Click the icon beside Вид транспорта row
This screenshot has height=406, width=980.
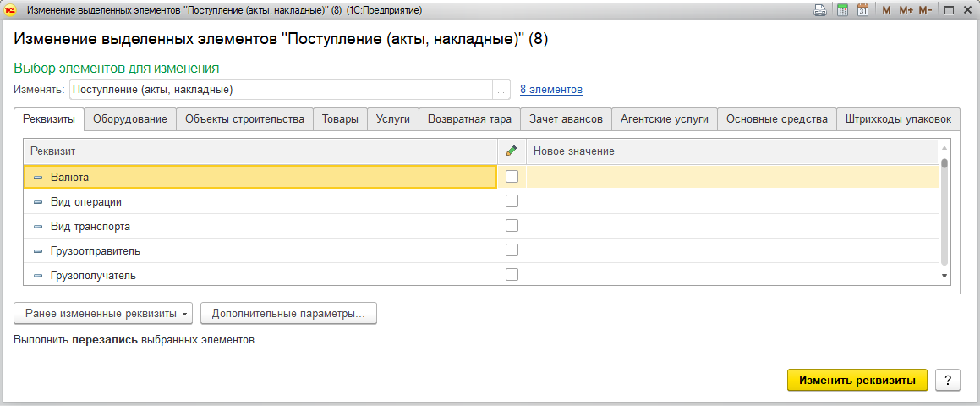pyautogui.click(x=38, y=227)
